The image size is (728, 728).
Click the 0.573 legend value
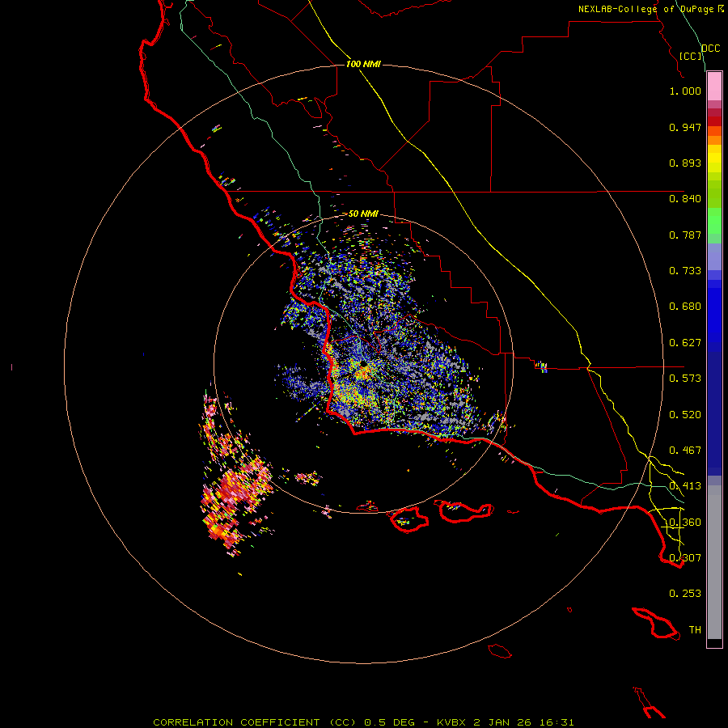coord(685,379)
